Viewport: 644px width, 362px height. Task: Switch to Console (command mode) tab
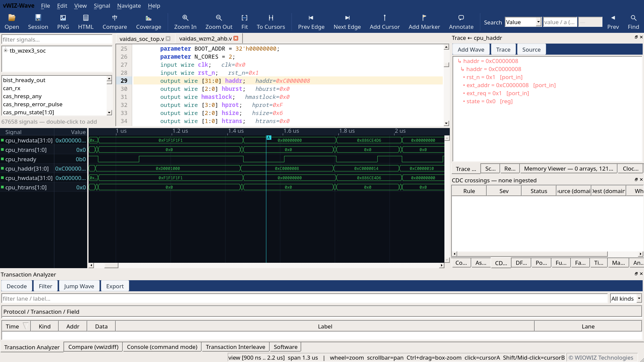tap(162, 347)
